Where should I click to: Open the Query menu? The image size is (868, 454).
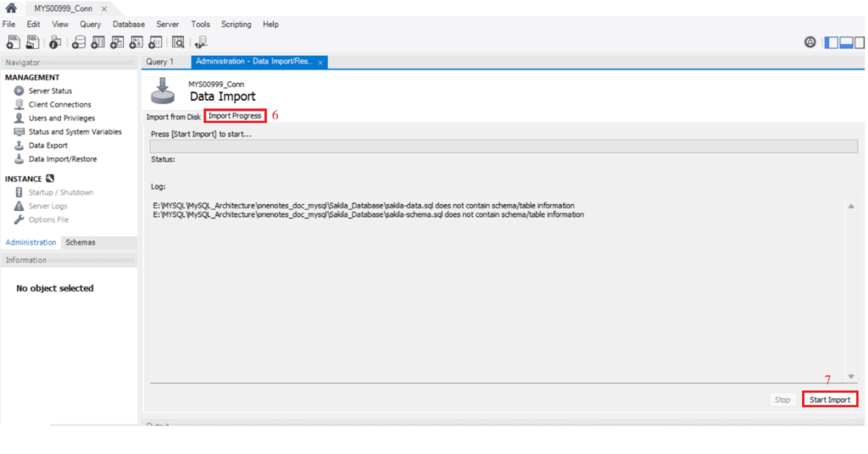coord(90,25)
